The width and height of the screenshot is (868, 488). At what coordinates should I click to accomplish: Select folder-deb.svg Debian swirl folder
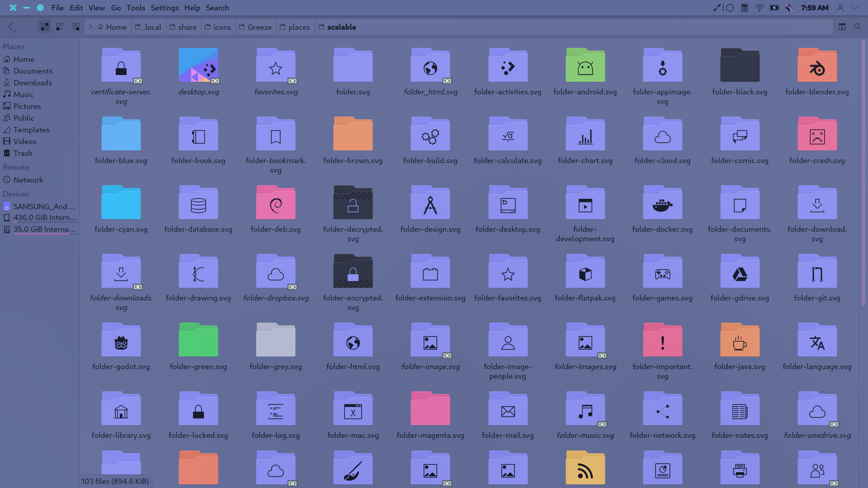276,203
